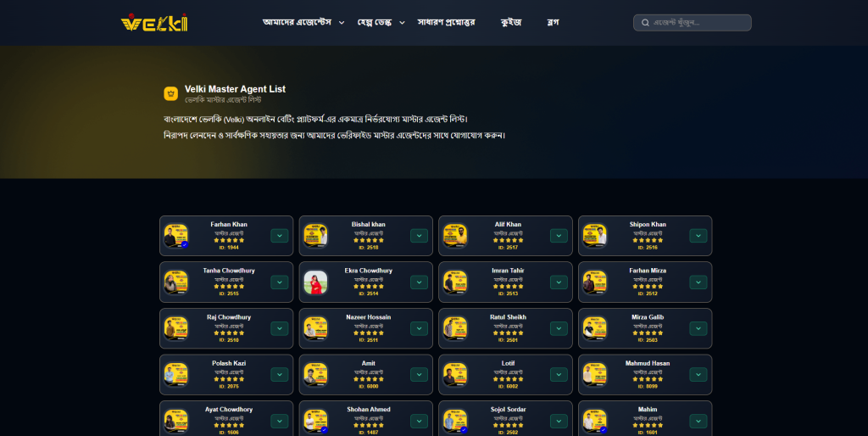The image size is (868, 436).
Task: Open Ekra Chowdhury's avatar photo
Action: pyautogui.click(x=315, y=282)
